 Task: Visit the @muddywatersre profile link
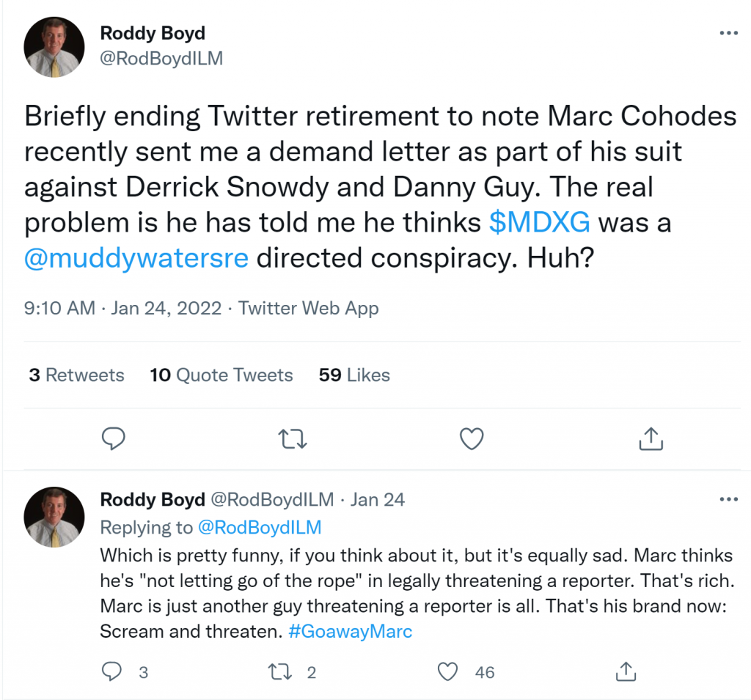[136, 258]
